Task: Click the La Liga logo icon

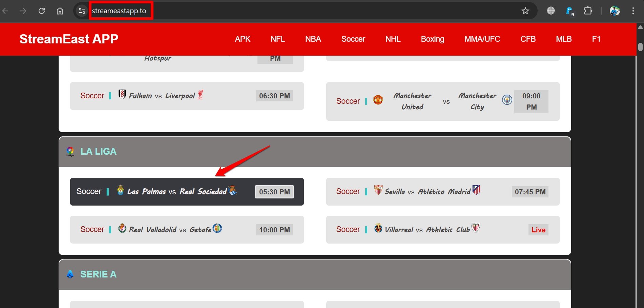Action: (70, 152)
